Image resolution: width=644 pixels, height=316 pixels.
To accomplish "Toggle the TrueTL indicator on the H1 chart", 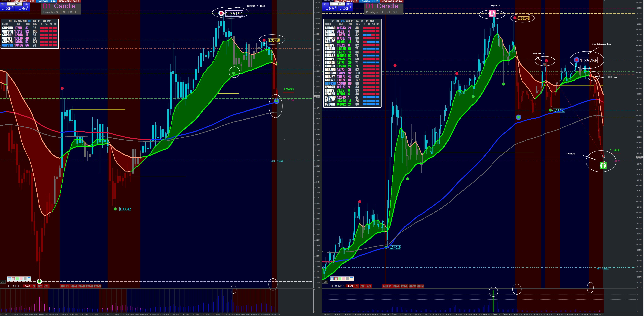I will (x=28, y=286).
